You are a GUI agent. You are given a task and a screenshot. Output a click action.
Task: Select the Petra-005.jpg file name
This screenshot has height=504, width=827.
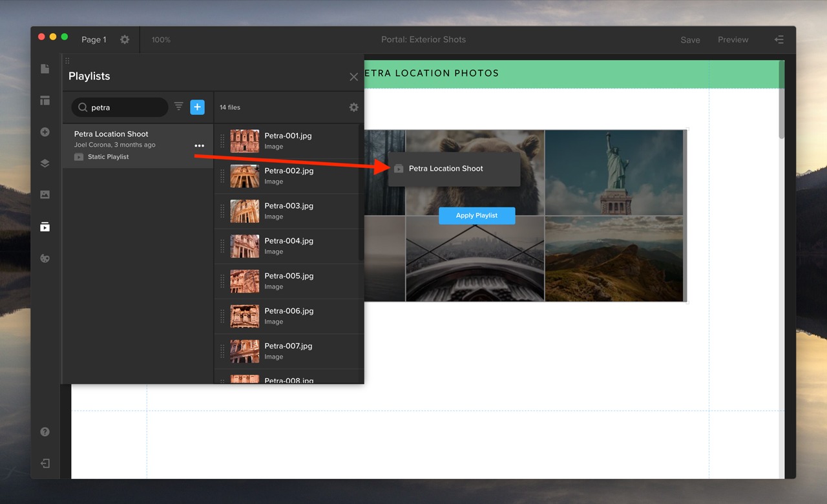pos(289,275)
